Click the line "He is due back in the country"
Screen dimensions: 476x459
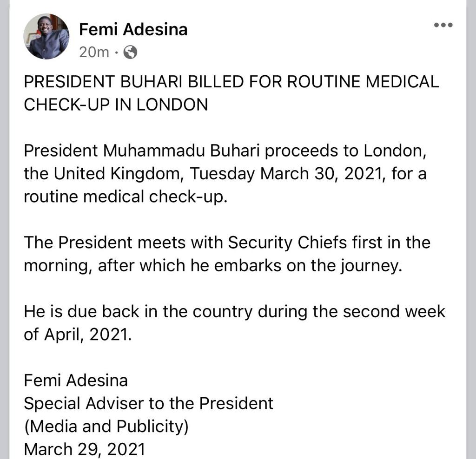[x=234, y=311]
